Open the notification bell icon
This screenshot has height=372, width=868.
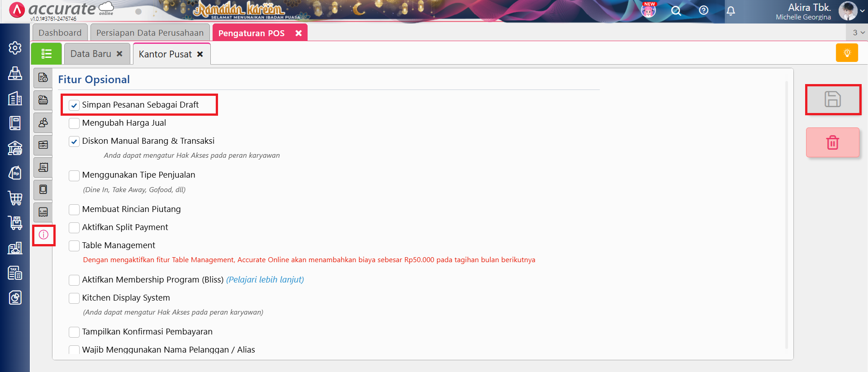tap(730, 11)
